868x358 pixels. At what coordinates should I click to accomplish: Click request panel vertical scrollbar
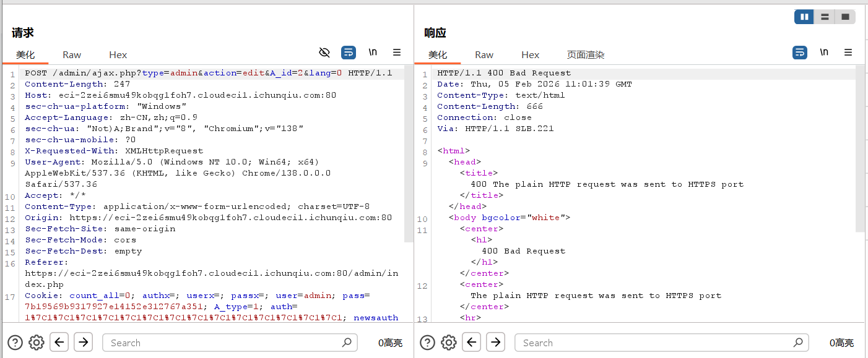(x=409, y=155)
